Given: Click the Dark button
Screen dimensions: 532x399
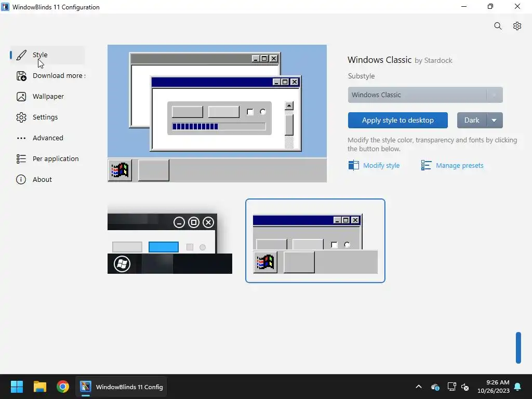Looking at the screenshot, I should tap(472, 120).
